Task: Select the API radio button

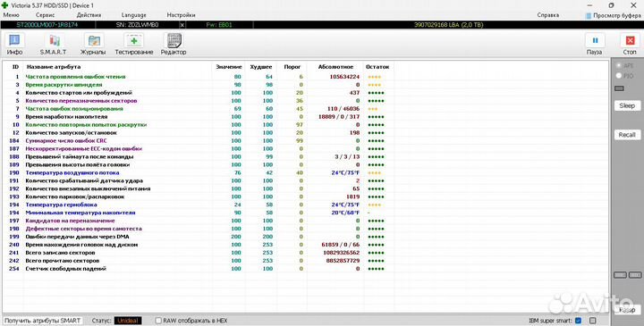Action: [619, 65]
